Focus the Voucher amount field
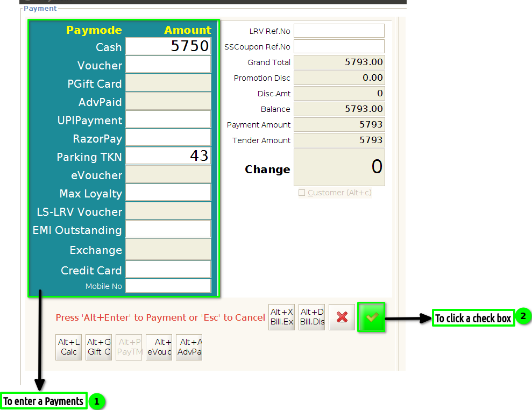This screenshot has height=410, width=532. [168, 64]
